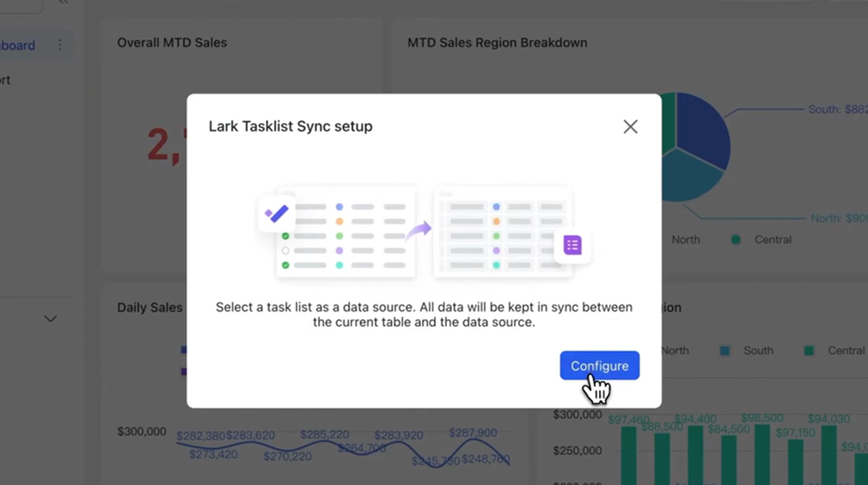Click the South: $882 pie chart label
868x485 pixels.
click(837, 109)
